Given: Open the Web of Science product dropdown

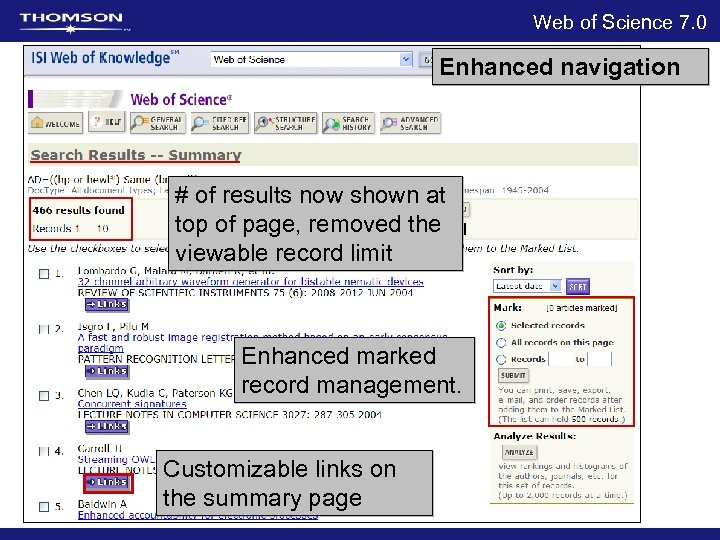Looking at the screenshot, I should tap(312, 60).
